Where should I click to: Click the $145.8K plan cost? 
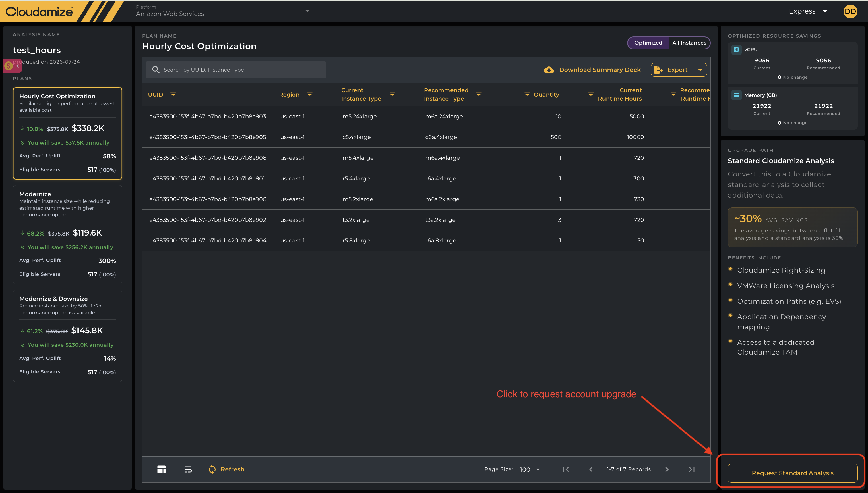(87, 330)
